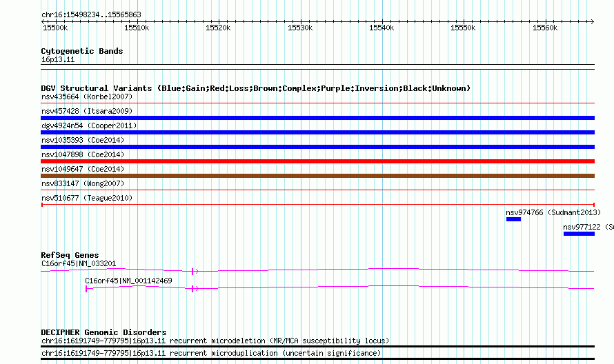Viewport: 614px width, 364px height.
Task: Click the 15500k ruler tick label
Action: tap(55, 28)
